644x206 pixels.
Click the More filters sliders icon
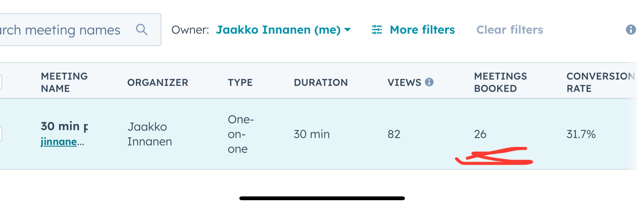(x=377, y=30)
